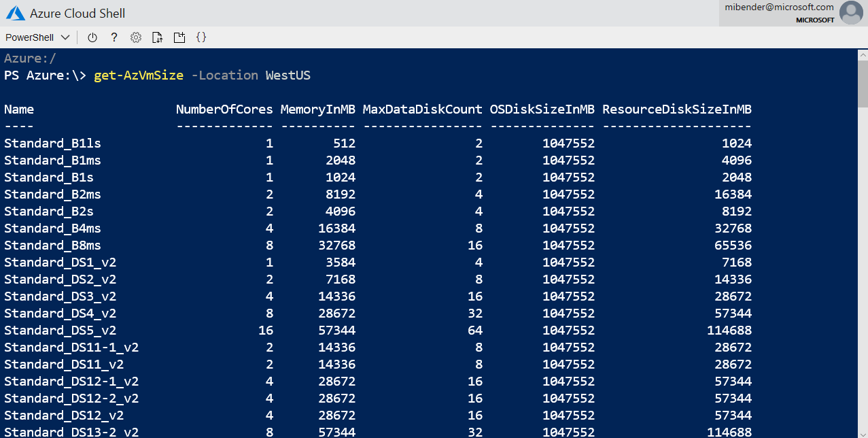Click memory value 16384 in Standard_B4ms row

(336, 229)
